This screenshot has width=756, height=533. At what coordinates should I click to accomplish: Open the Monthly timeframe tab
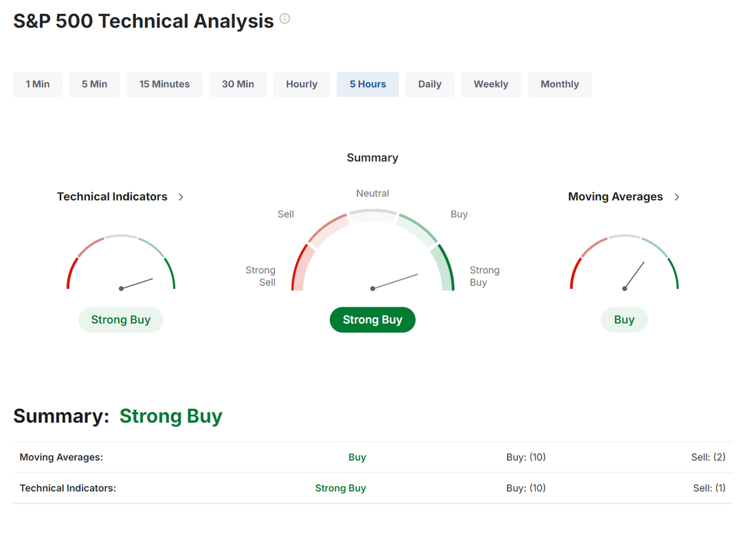tap(559, 84)
